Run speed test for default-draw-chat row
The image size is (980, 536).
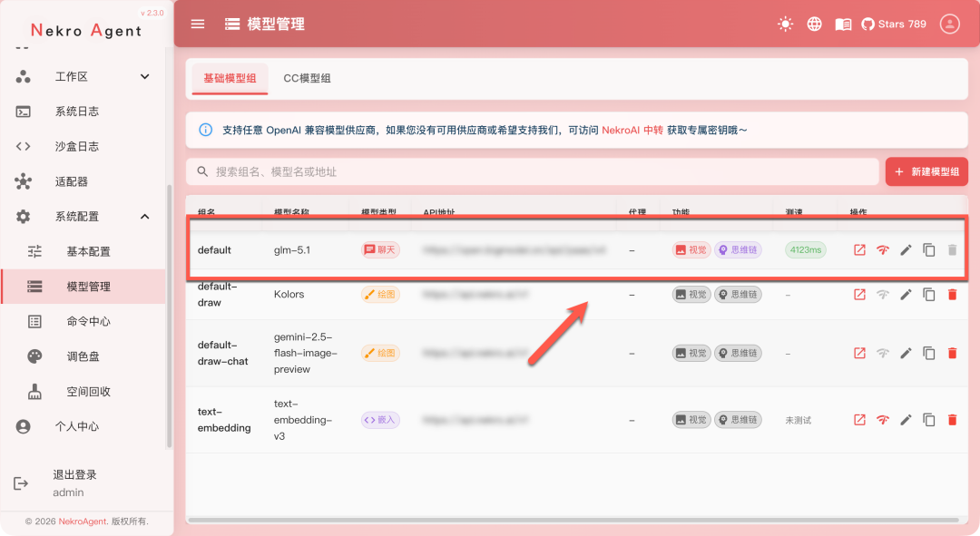pyautogui.click(x=883, y=353)
